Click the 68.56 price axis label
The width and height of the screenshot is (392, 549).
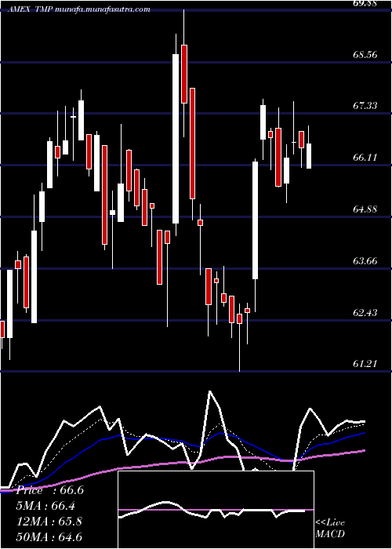point(365,55)
